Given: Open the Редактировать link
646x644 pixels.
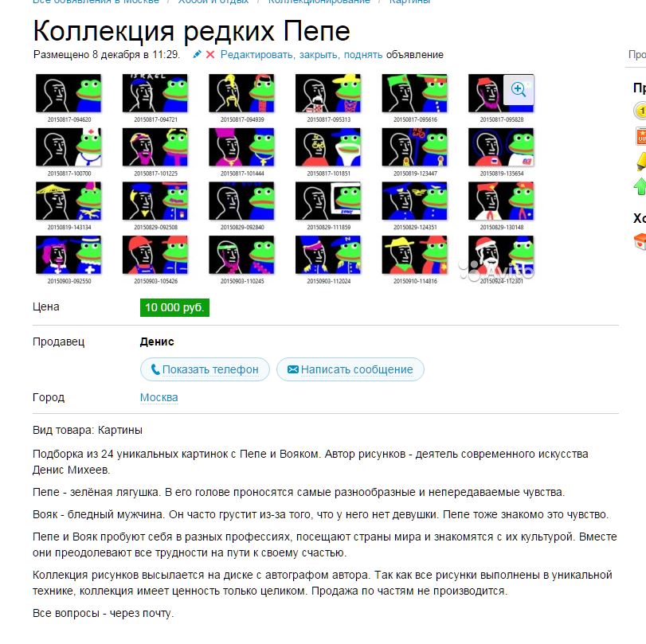Looking at the screenshot, I should pyautogui.click(x=256, y=55).
